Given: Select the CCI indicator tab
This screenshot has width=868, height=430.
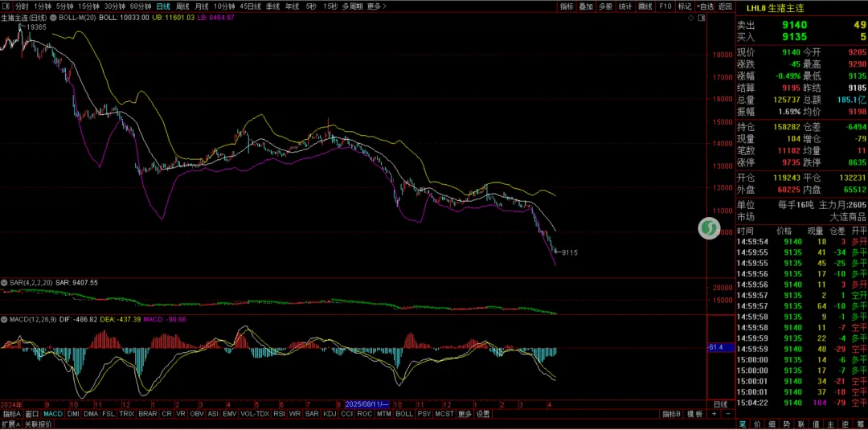Looking at the screenshot, I should [x=347, y=414].
